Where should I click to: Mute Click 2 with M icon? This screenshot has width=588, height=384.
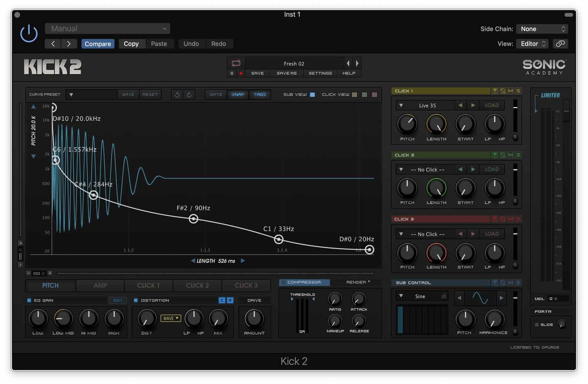(510, 155)
